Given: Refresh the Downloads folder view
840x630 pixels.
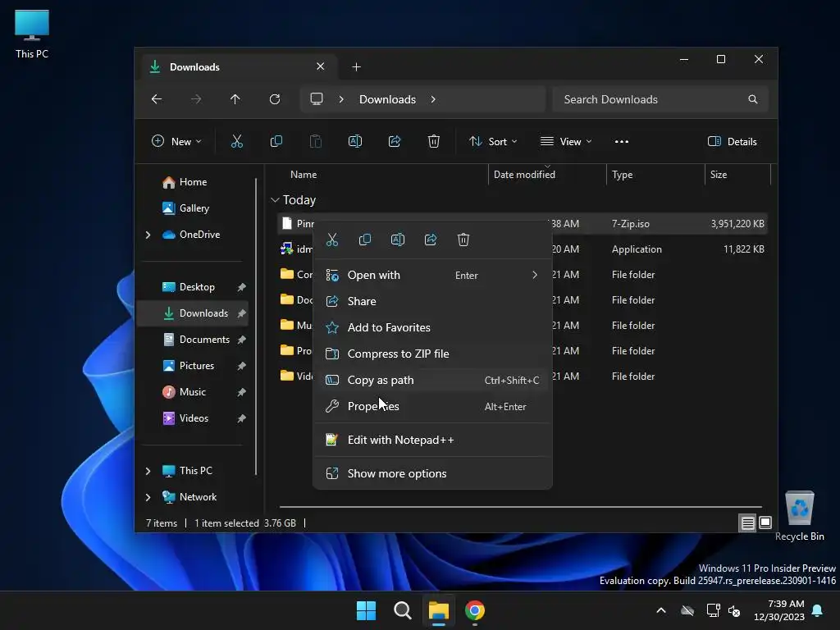Looking at the screenshot, I should click(275, 99).
